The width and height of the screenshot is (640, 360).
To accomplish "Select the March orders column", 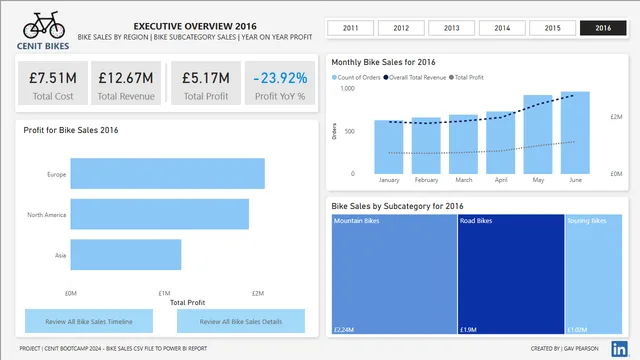I will (x=463, y=144).
